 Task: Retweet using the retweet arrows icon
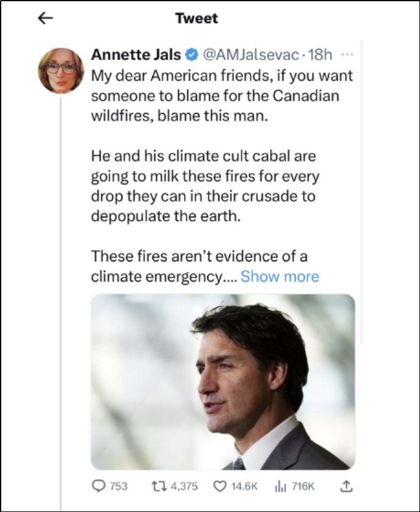157,486
